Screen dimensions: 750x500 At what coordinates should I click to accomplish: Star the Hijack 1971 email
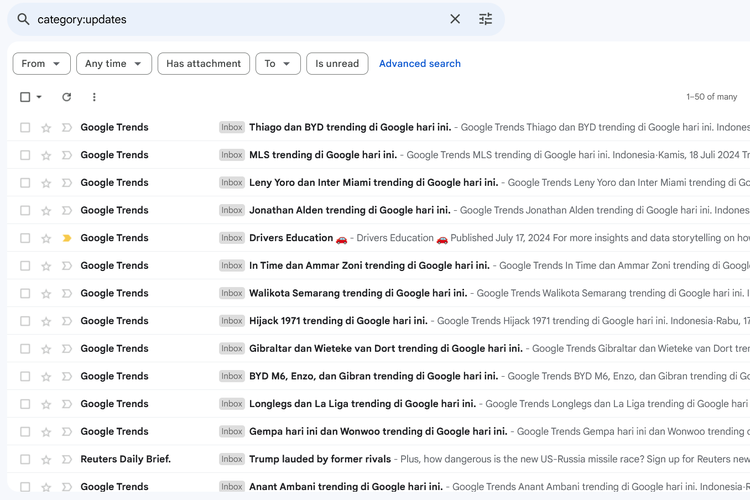(x=46, y=322)
